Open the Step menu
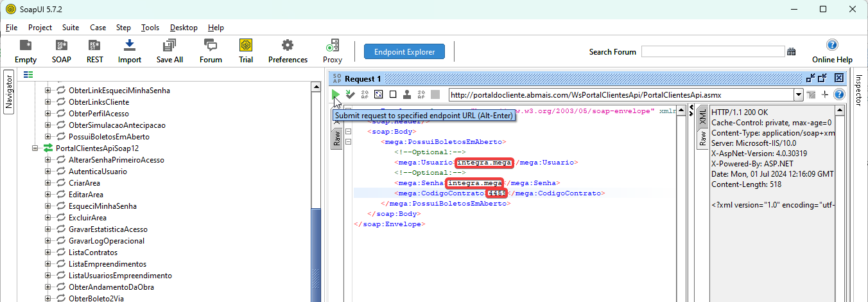This screenshot has height=302, width=868. pyautogui.click(x=123, y=28)
